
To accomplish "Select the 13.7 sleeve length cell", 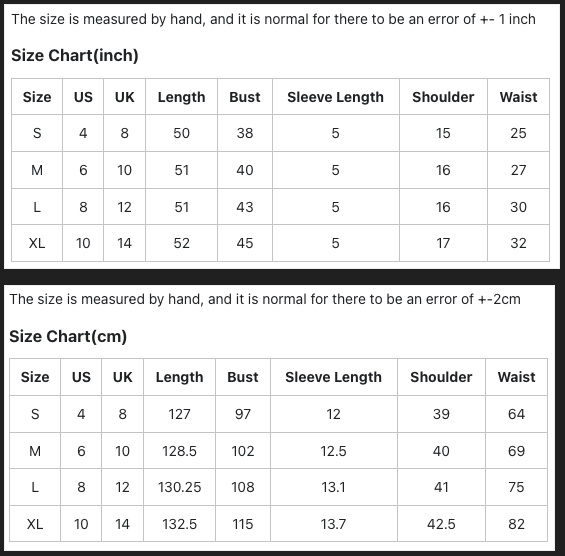I will (333, 524).
